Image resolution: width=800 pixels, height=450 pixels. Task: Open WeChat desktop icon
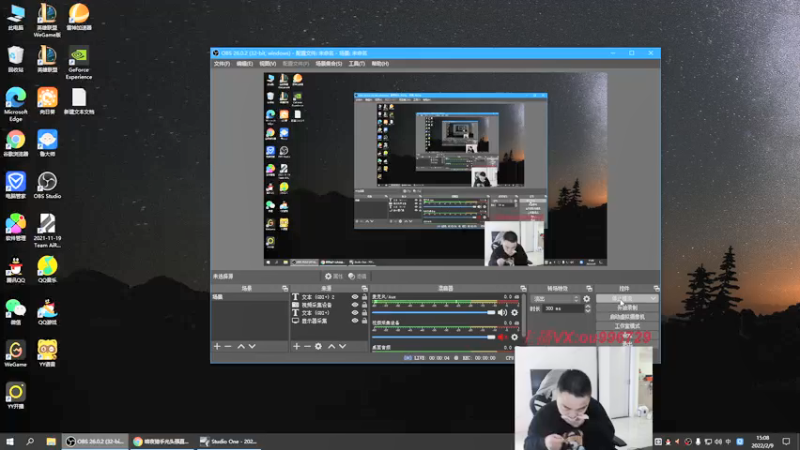pyautogui.click(x=15, y=312)
